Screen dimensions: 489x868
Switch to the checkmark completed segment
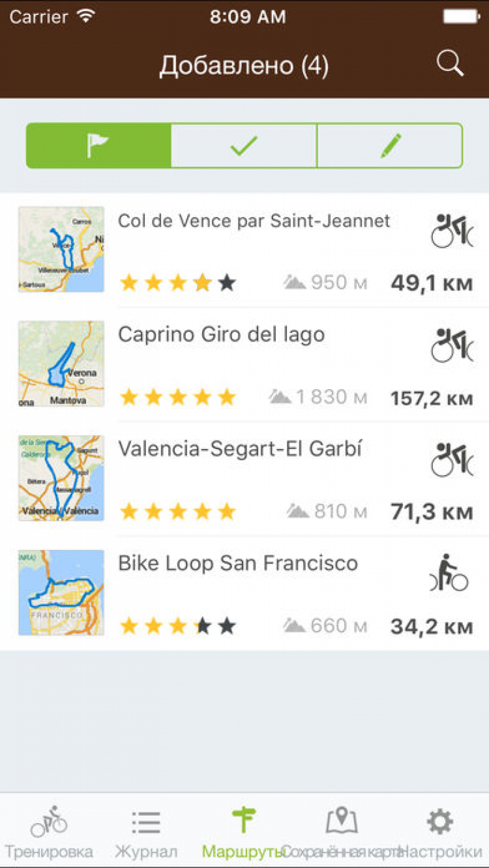pos(244,146)
